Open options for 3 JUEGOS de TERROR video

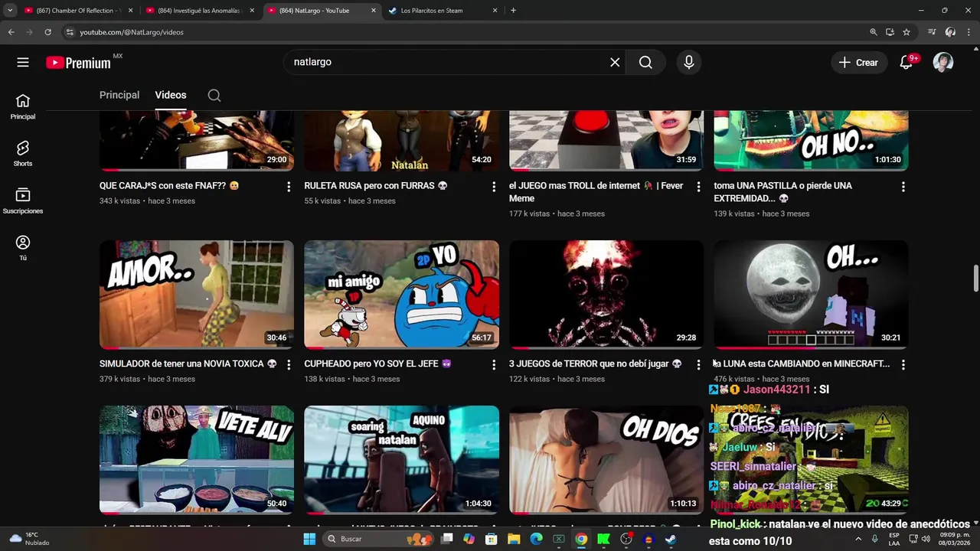click(698, 365)
